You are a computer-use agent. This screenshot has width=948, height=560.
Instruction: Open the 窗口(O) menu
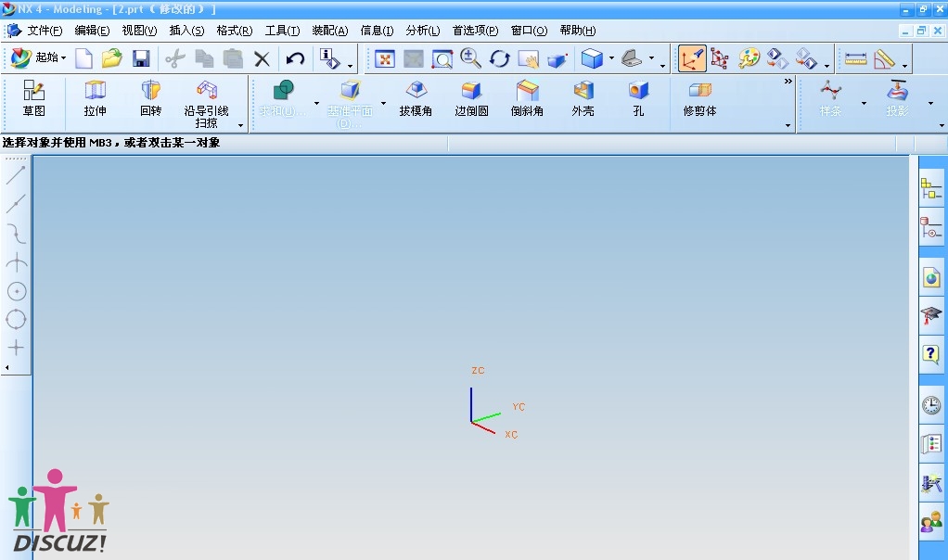[529, 31]
